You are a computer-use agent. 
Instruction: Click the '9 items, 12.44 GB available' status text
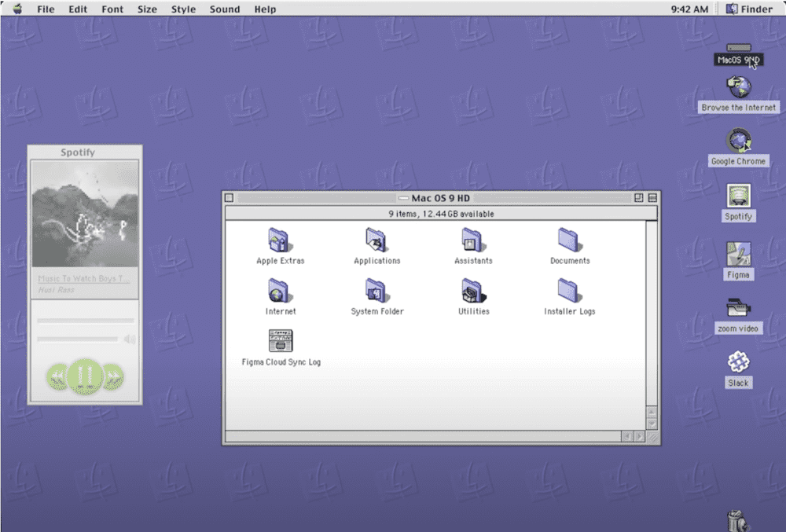pyautogui.click(x=441, y=214)
